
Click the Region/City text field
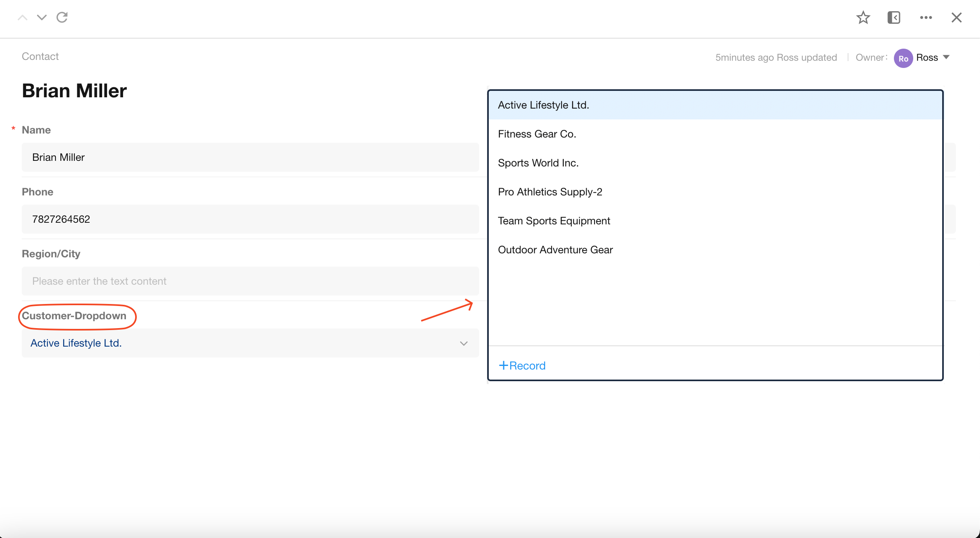tap(250, 281)
